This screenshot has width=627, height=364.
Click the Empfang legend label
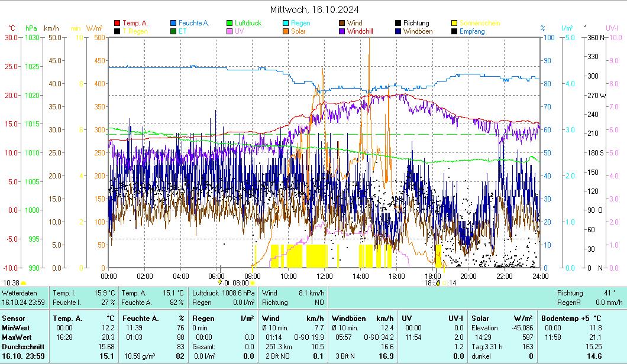[472, 31]
